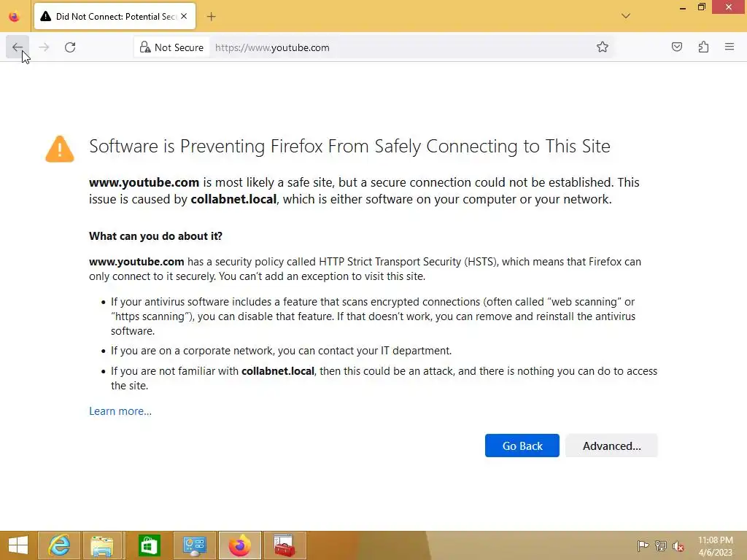
Task: Select the Did Not Connect tab
Action: [x=109, y=16]
